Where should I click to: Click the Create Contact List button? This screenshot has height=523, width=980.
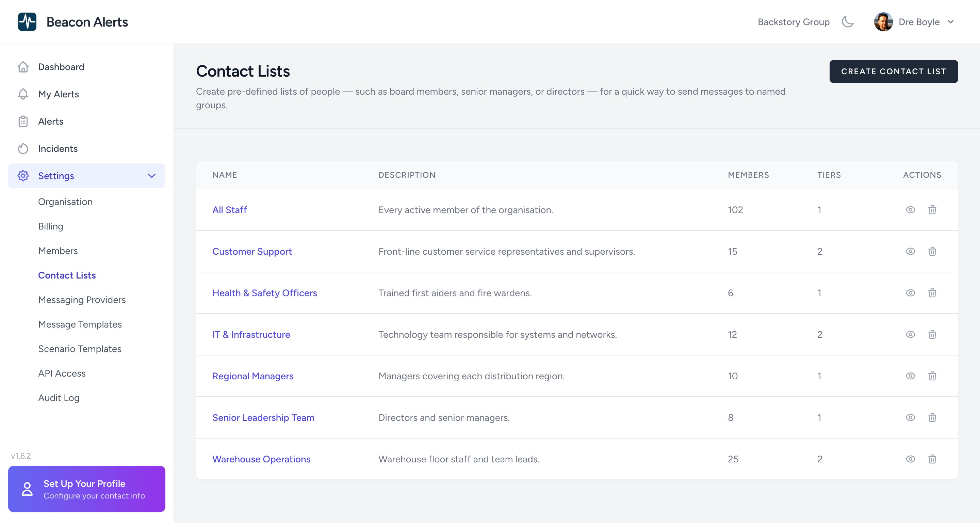click(x=893, y=72)
